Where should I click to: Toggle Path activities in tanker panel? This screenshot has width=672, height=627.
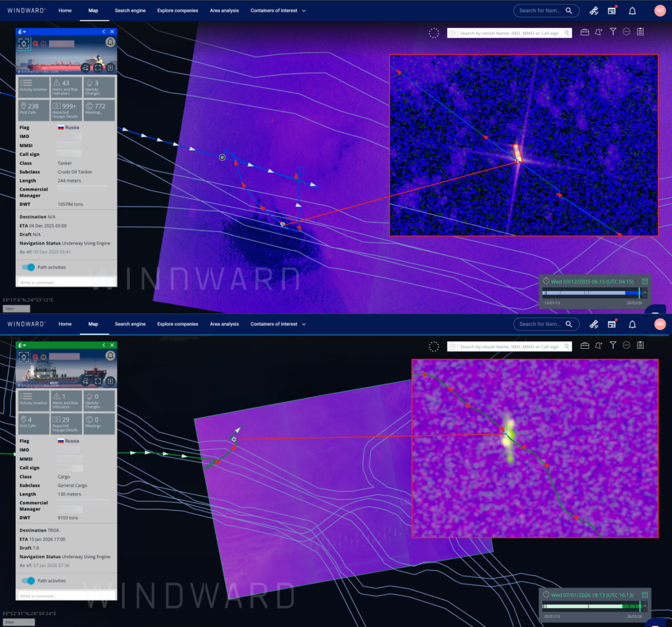point(28,267)
